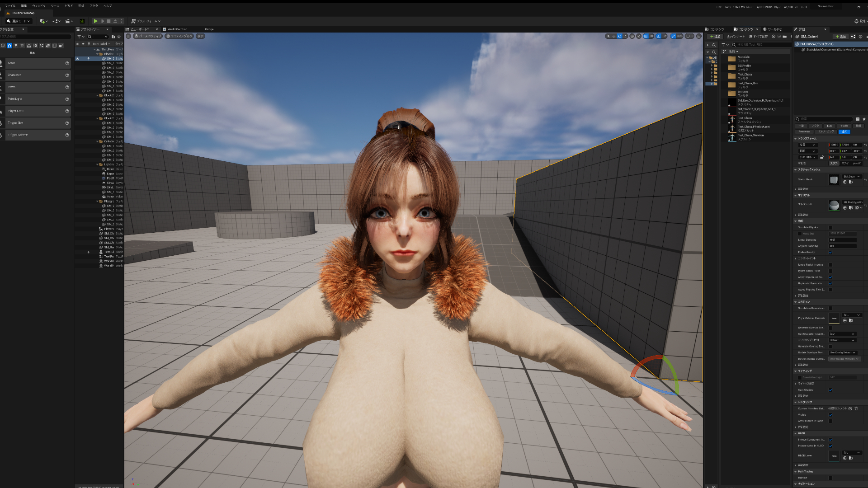Click the material preview sphere in Details panel
This screenshot has width=868, height=488.
tap(834, 206)
